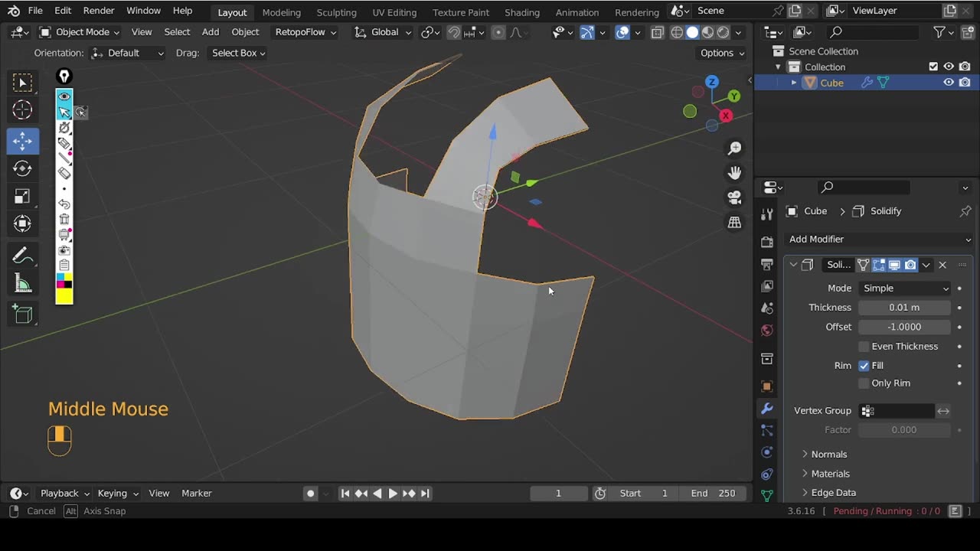980x551 pixels.
Task: Select the Rotate tool in the toolbar
Action: coord(22,168)
